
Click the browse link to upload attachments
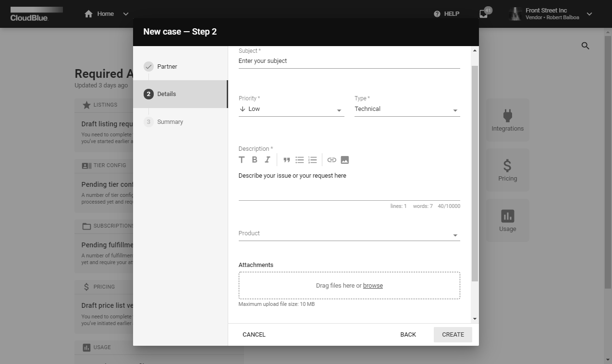pyautogui.click(x=373, y=285)
